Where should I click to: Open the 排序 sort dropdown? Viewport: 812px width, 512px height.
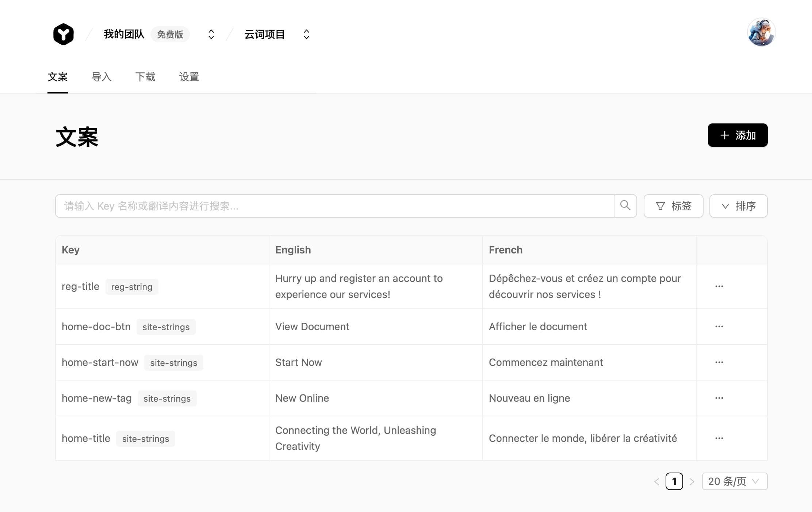(x=738, y=206)
